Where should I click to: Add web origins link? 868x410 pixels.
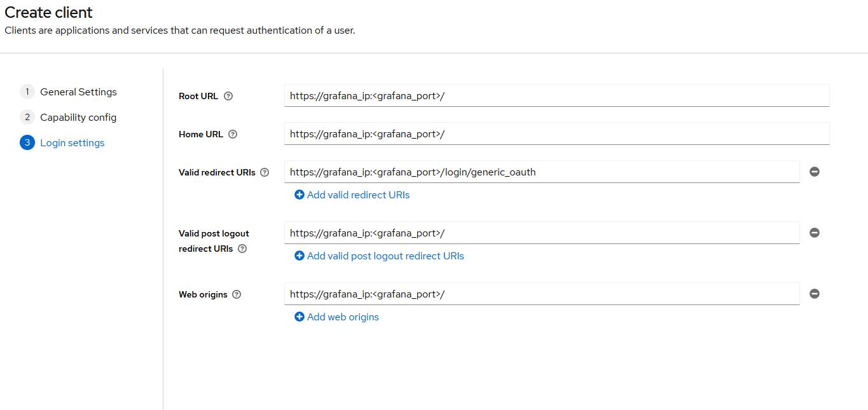tap(343, 317)
